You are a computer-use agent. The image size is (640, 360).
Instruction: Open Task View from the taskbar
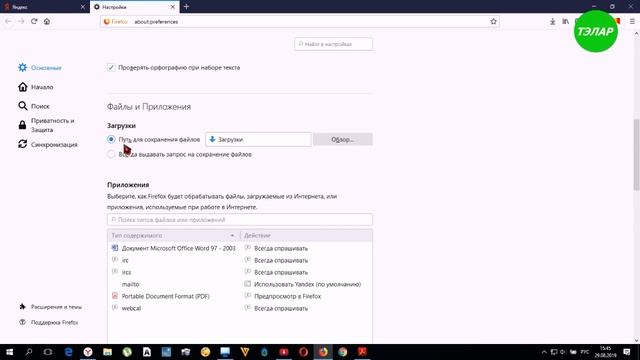pyautogui.click(x=48, y=352)
